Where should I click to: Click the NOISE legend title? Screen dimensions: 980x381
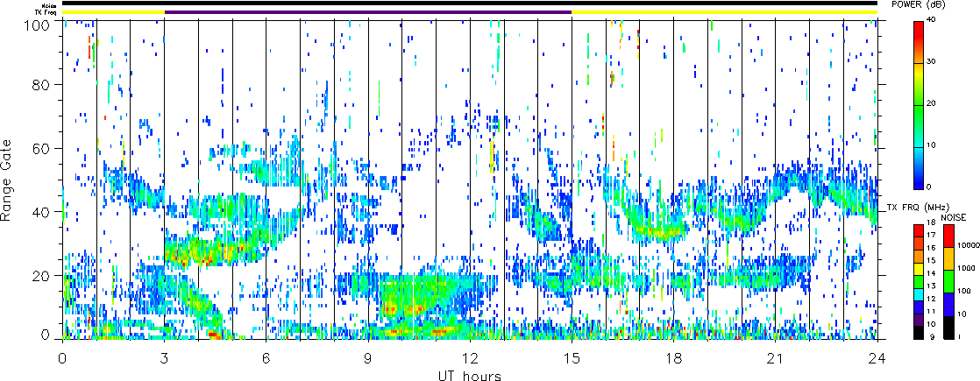point(953,215)
